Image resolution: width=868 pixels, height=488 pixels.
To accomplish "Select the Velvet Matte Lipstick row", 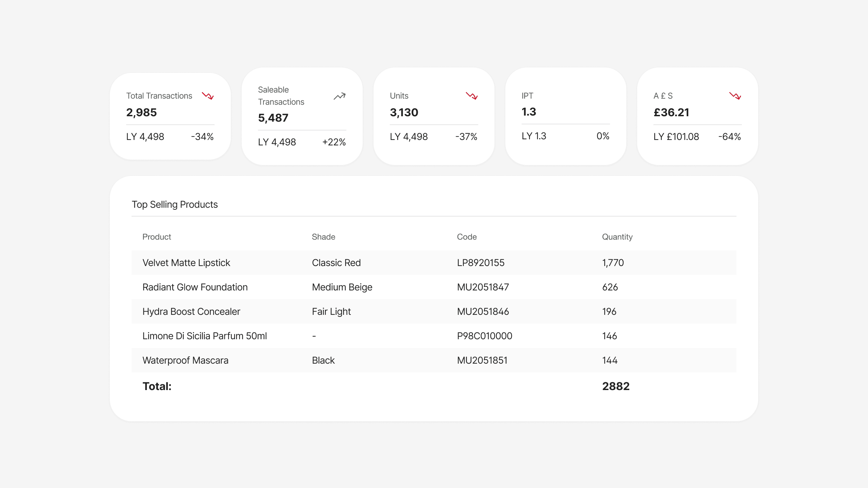I will [x=186, y=263].
